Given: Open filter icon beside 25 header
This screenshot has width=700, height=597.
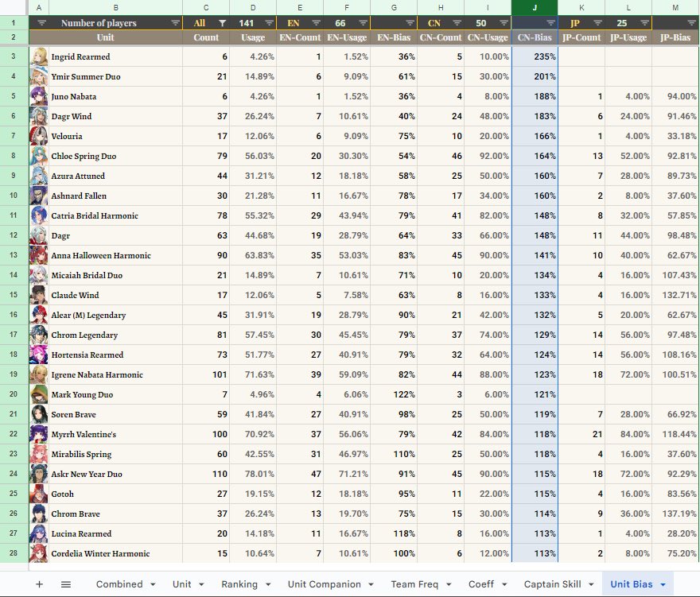Looking at the screenshot, I should [644, 23].
